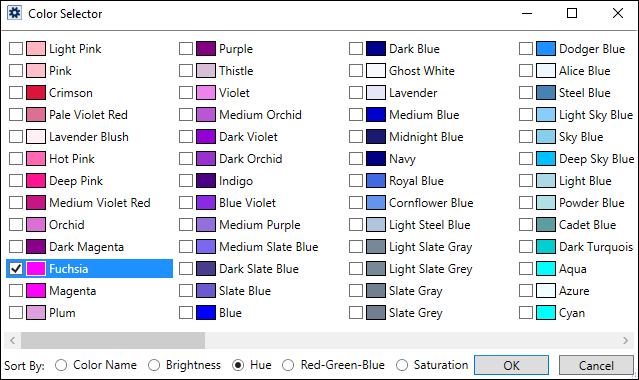Select the Ghost White label
This screenshot has width=639, height=380.
[422, 71]
